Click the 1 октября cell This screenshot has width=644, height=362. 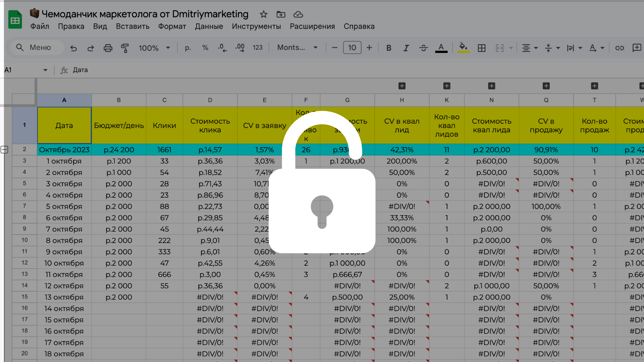click(64, 161)
